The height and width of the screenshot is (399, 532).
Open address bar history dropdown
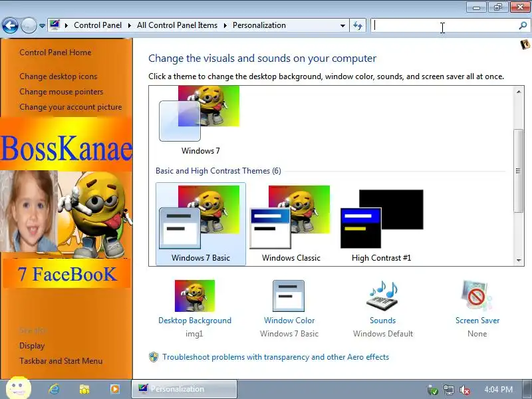click(x=342, y=25)
